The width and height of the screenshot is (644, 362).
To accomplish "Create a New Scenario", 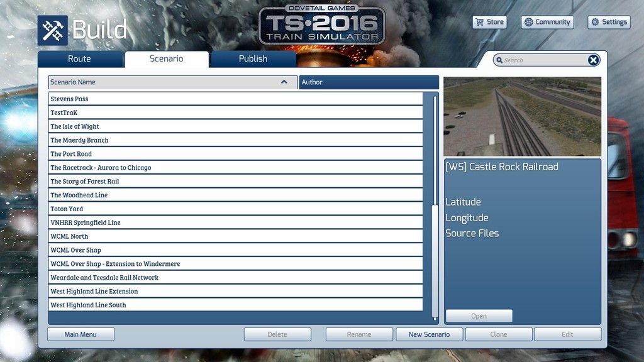I will [x=429, y=334].
